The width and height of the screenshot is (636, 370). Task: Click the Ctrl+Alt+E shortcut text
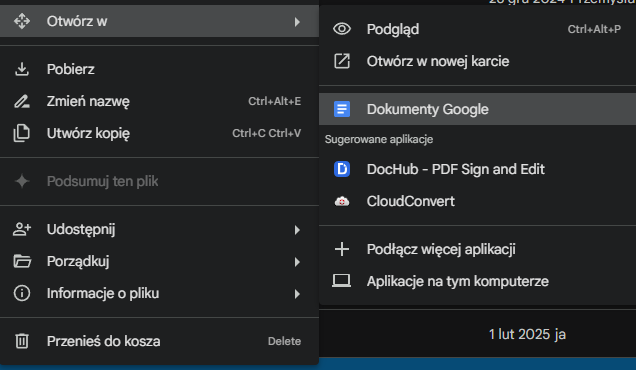tap(275, 101)
